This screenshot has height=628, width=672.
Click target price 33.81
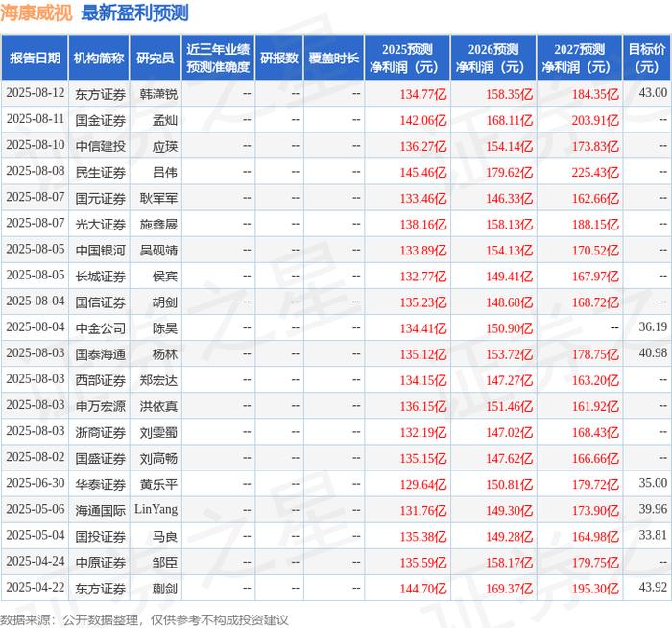point(653,536)
